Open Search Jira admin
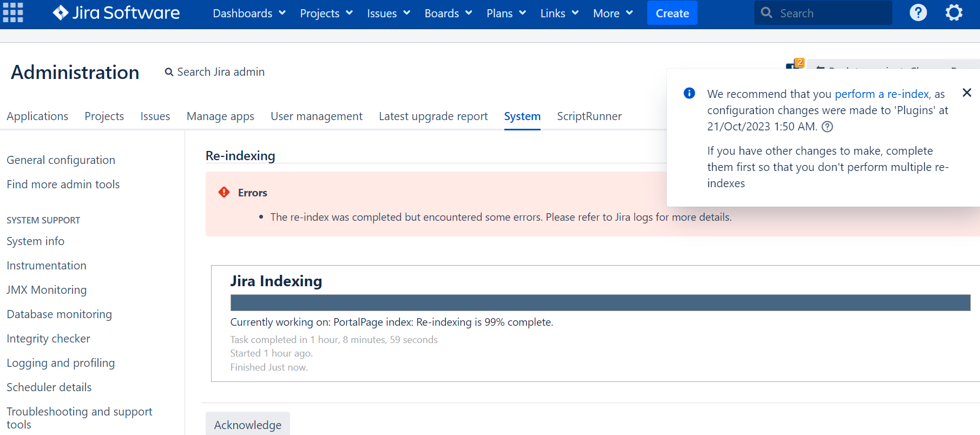 215,72
